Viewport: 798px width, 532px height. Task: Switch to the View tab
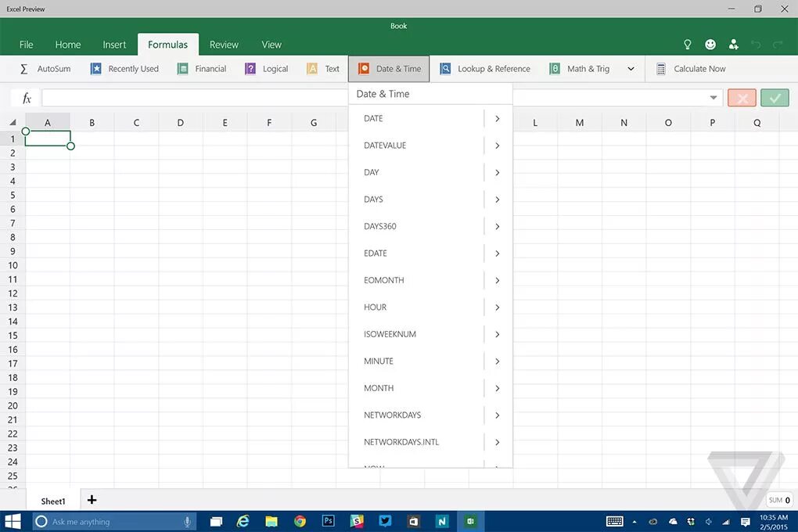[271, 45]
